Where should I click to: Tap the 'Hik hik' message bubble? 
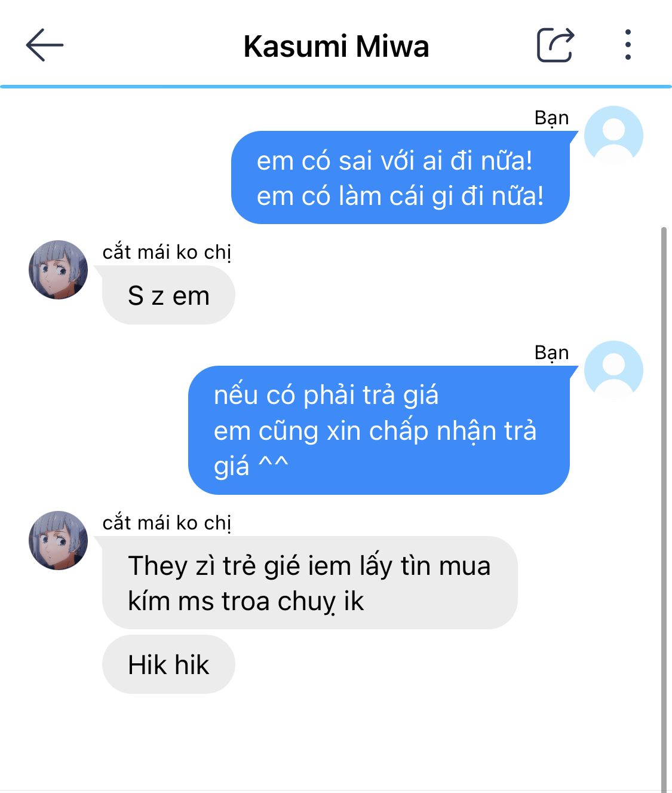coord(168,665)
